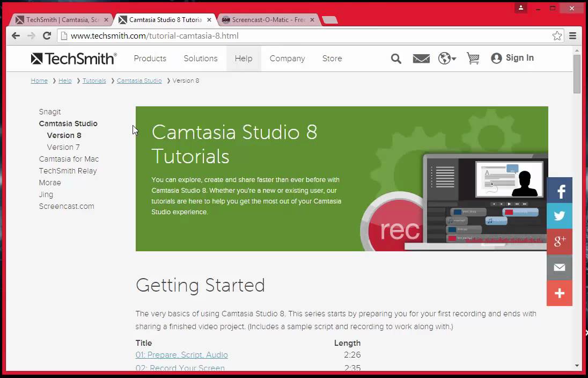Screen dimensions: 588x378
Task: Bookmark this page with the star icon
Action: 557,35
